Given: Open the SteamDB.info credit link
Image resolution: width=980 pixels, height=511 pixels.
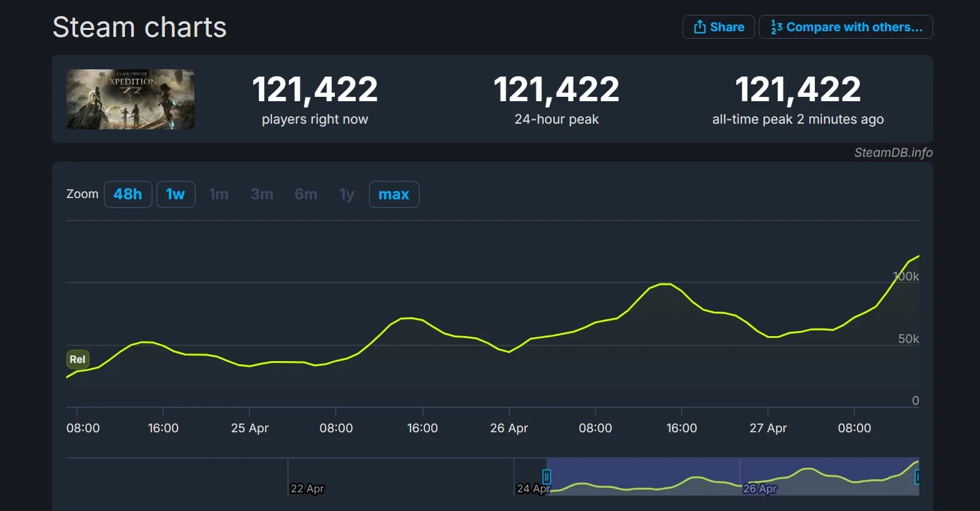Looking at the screenshot, I should [x=893, y=152].
